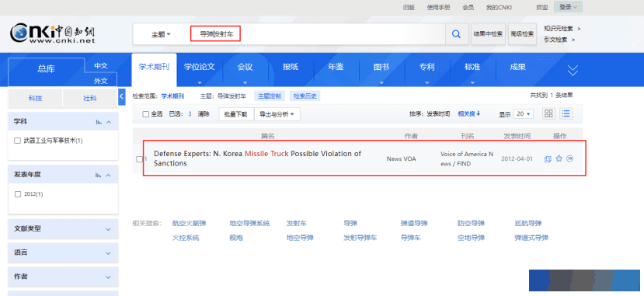Select the 成果 tab
Image resolution: width=644 pixels, height=296 pixels.
(x=517, y=67)
